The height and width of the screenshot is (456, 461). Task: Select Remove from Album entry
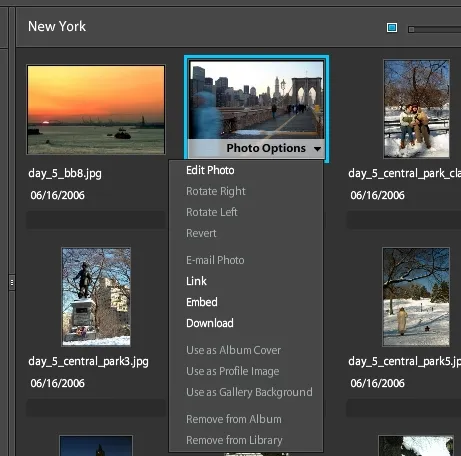(x=234, y=419)
